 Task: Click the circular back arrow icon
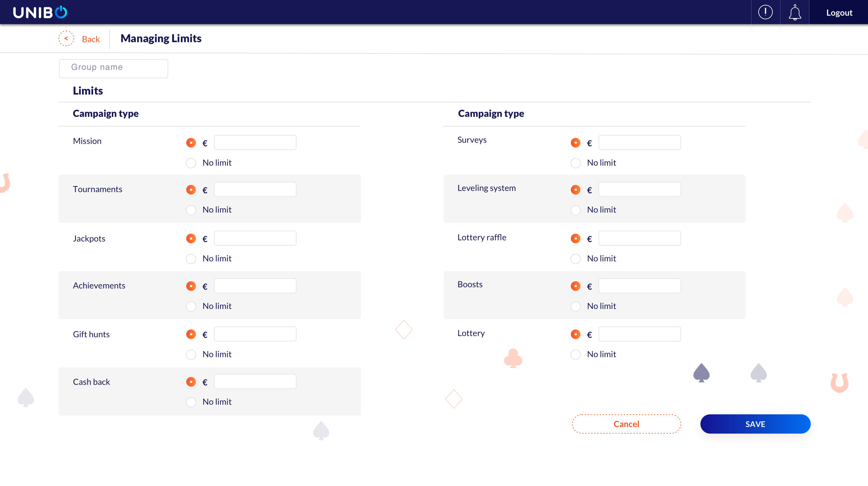coord(66,38)
